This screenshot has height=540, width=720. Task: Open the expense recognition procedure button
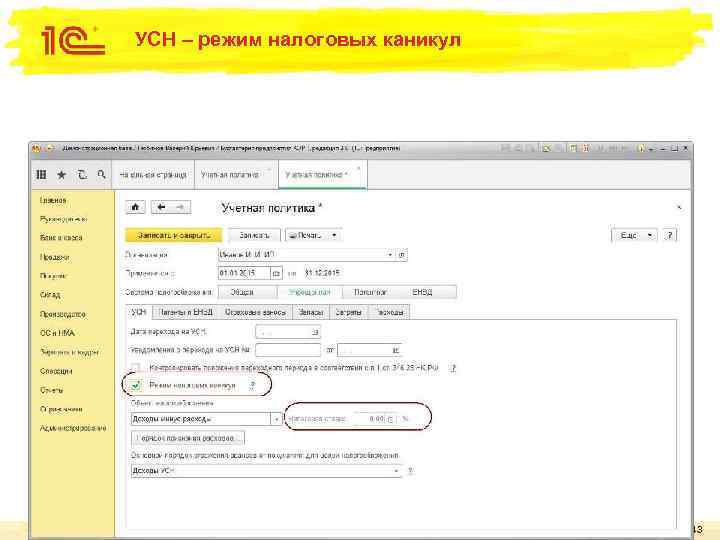pyautogui.click(x=188, y=438)
